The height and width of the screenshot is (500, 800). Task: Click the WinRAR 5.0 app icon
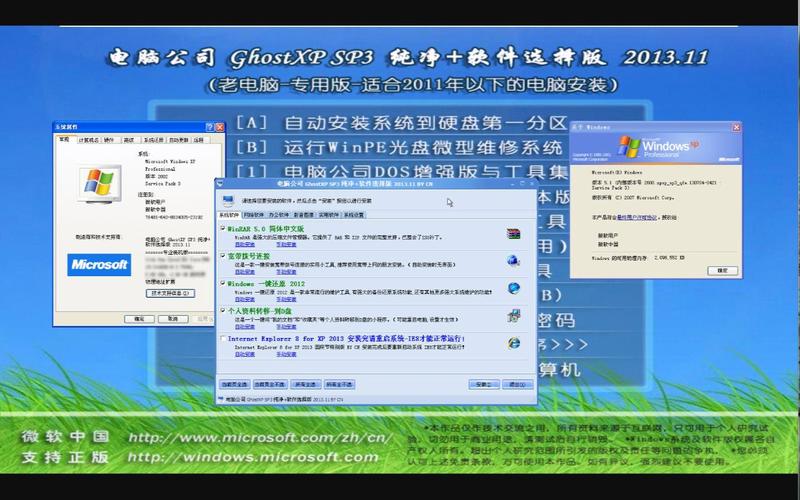coord(513,234)
